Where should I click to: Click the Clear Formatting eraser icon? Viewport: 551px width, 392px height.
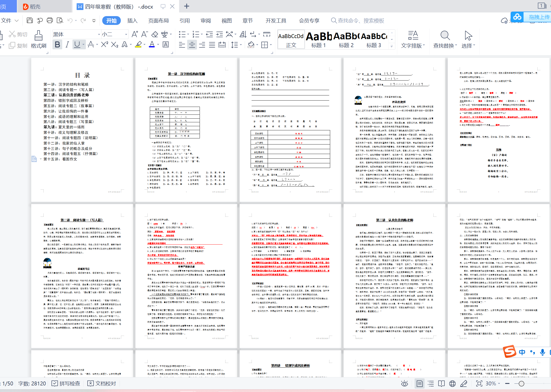(155, 34)
